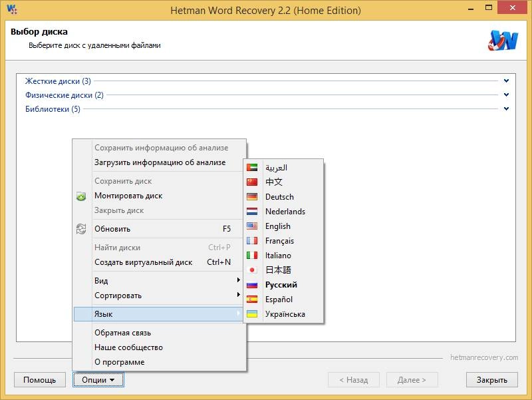Click the Жесткие диски (3) header

58,81
